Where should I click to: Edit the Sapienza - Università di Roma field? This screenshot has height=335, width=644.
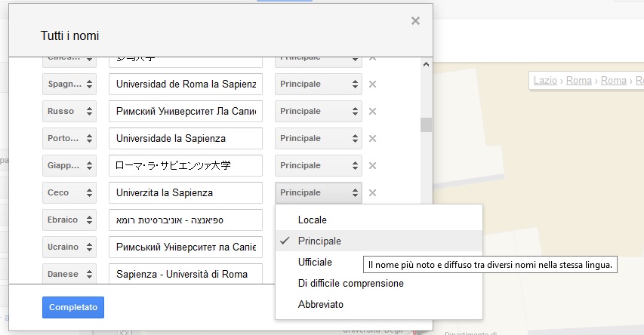(x=186, y=273)
